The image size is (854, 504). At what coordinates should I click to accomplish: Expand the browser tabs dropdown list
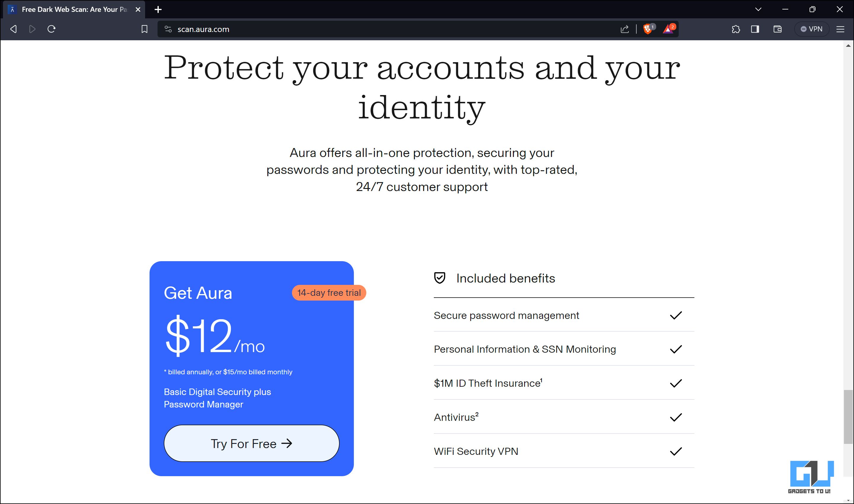point(758,9)
